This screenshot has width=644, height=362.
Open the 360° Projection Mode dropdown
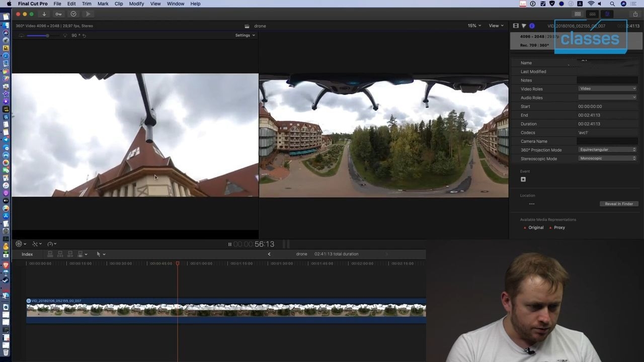tap(608, 149)
